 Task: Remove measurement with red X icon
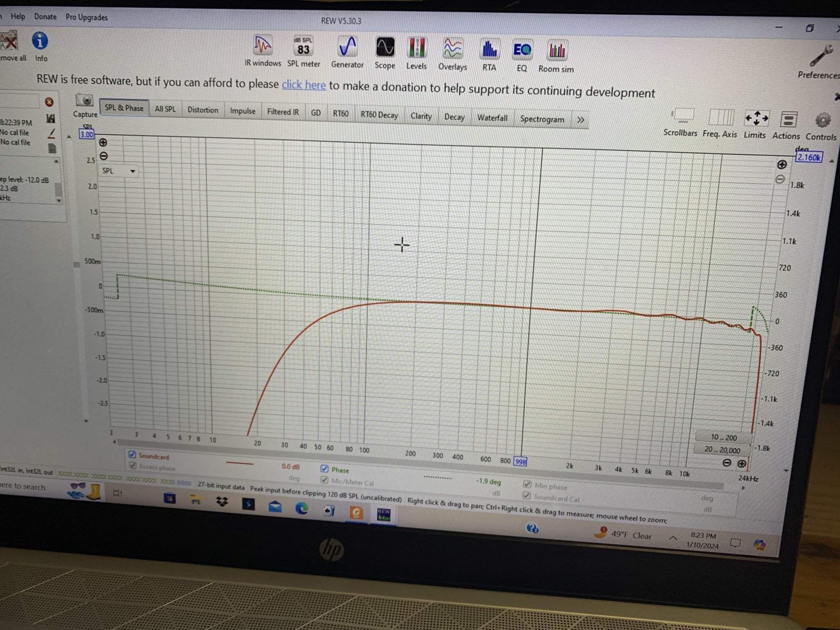[x=49, y=102]
